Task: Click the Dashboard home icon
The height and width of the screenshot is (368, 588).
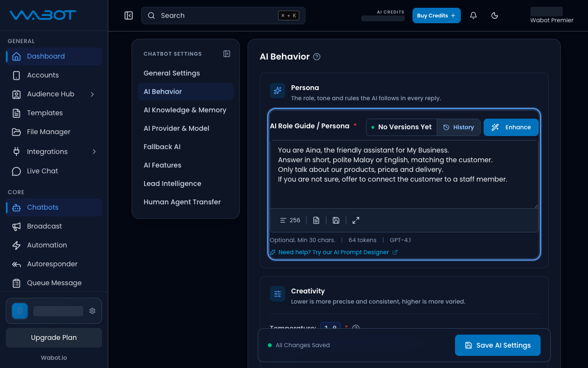Action: point(16,56)
